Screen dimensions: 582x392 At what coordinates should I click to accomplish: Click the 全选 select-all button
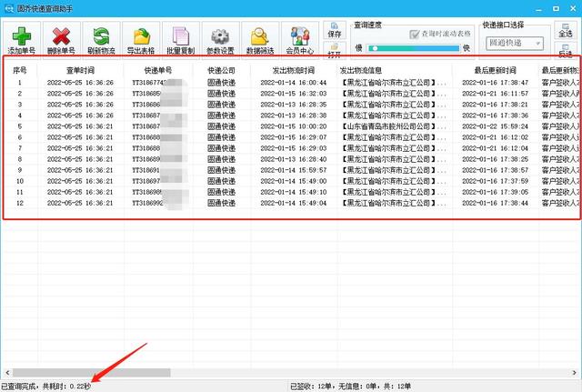(566, 30)
